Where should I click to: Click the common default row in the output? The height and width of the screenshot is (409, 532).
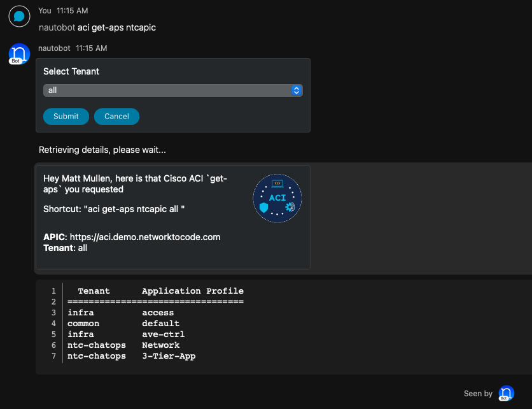coord(123,324)
